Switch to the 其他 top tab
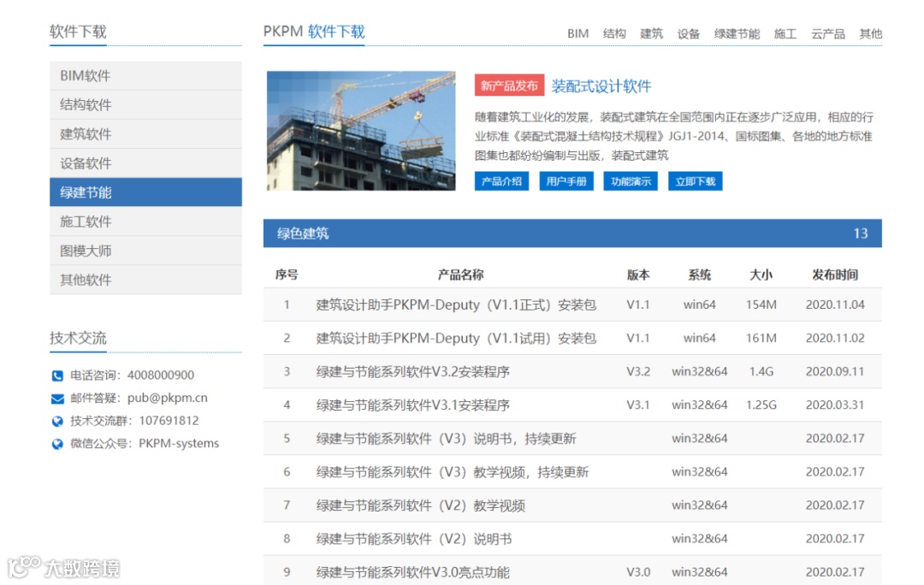Image resolution: width=924 pixels, height=585 pixels. click(x=870, y=33)
